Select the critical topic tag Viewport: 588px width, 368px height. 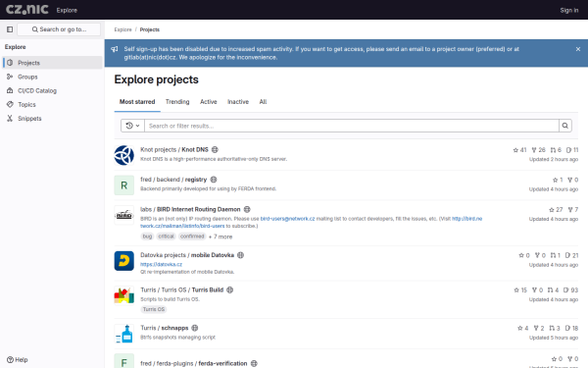click(166, 237)
